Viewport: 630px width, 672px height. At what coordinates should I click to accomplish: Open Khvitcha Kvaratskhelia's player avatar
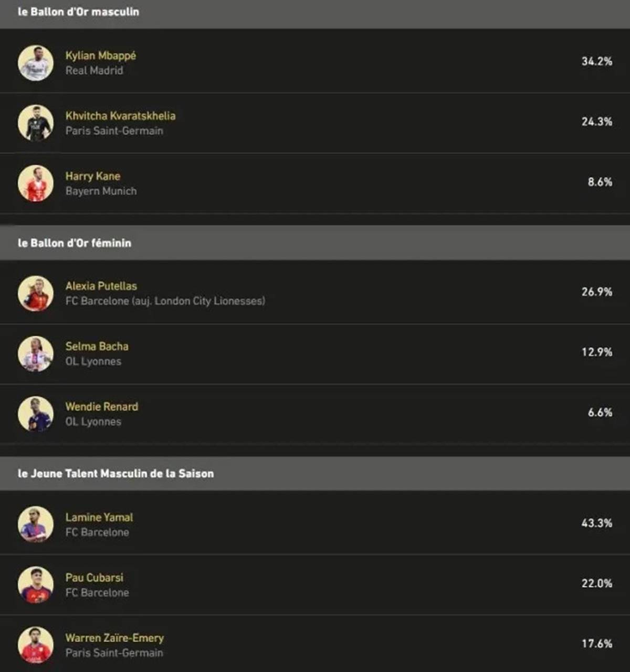[x=36, y=123]
